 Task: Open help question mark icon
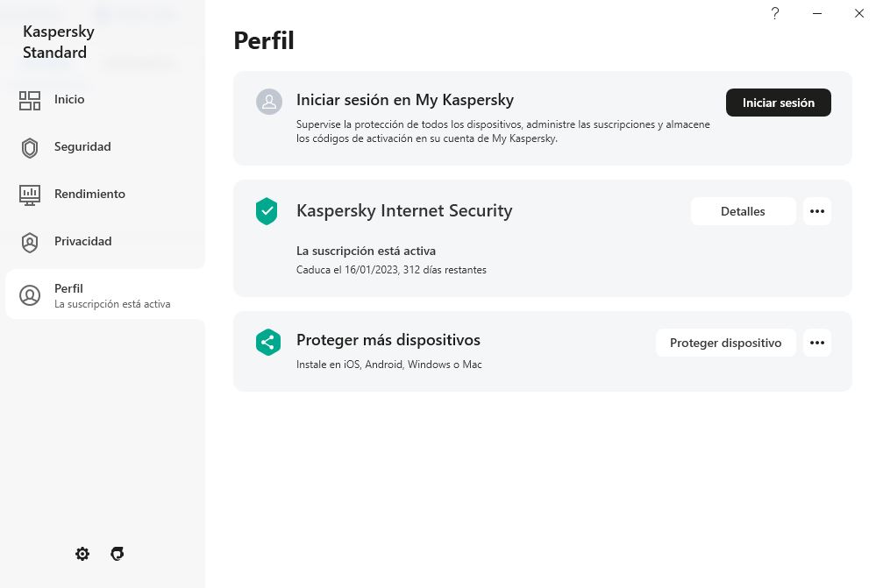coord(775,13)
